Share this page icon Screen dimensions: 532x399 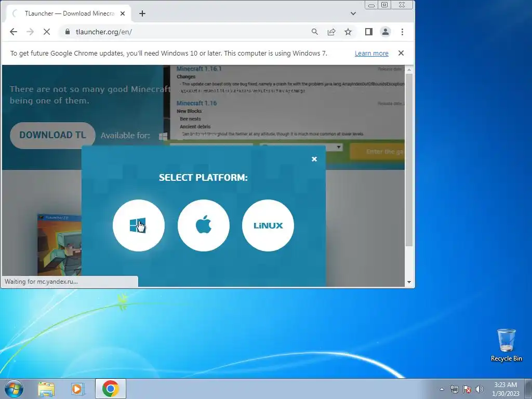coord(331,32)
